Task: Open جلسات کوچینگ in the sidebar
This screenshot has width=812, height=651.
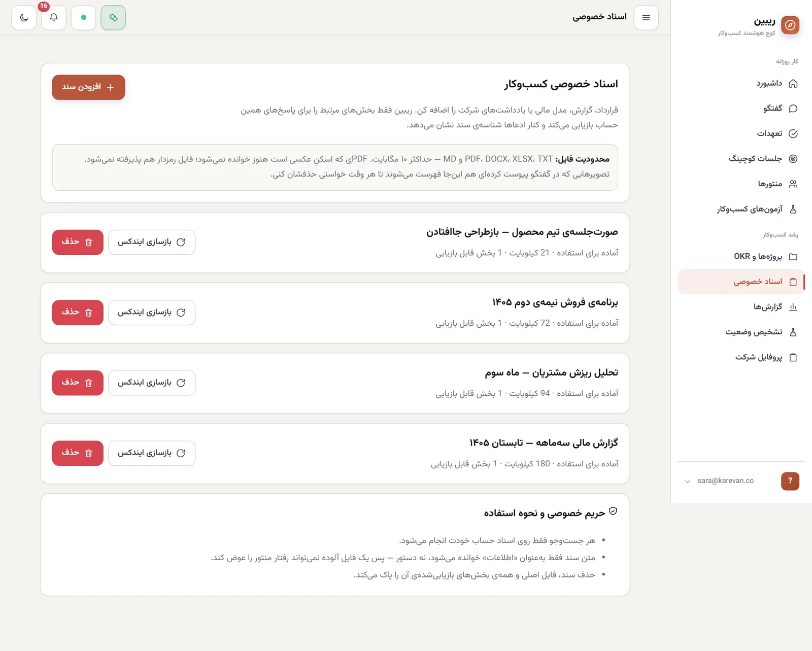Action: [x=741, y=159]
